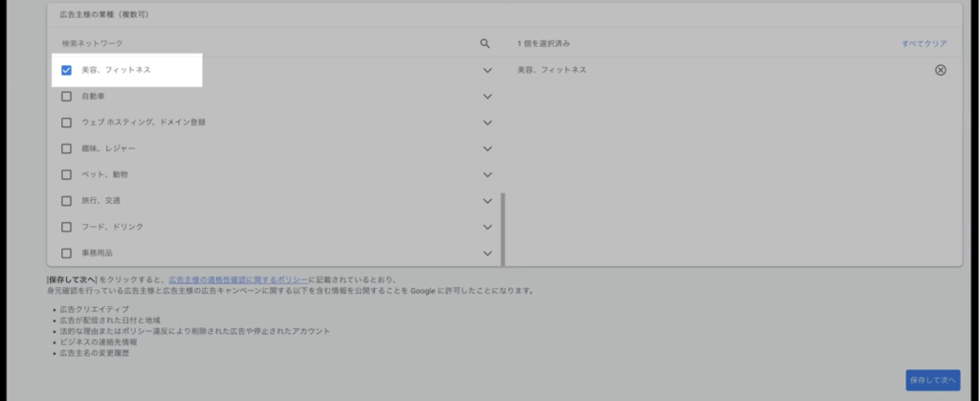
Task: Tick the ペット、動物 checkbox
Action: [x=67, y=175]
